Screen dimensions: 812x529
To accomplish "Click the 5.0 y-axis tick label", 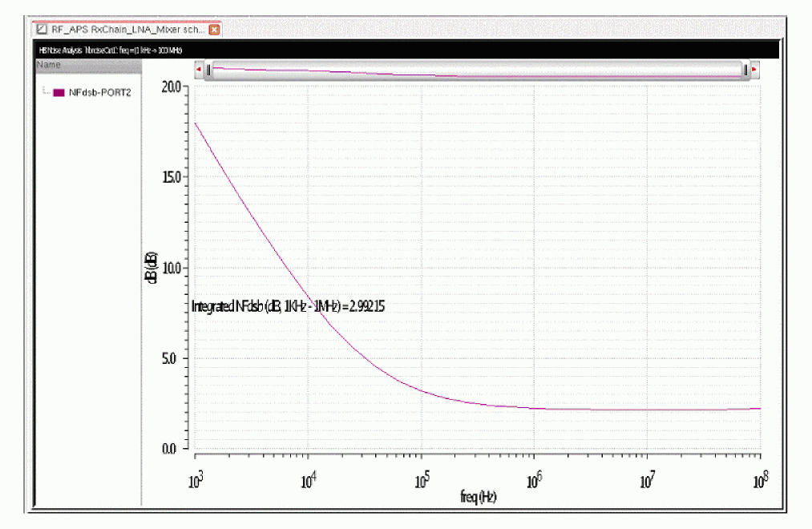I will point(169,358).
